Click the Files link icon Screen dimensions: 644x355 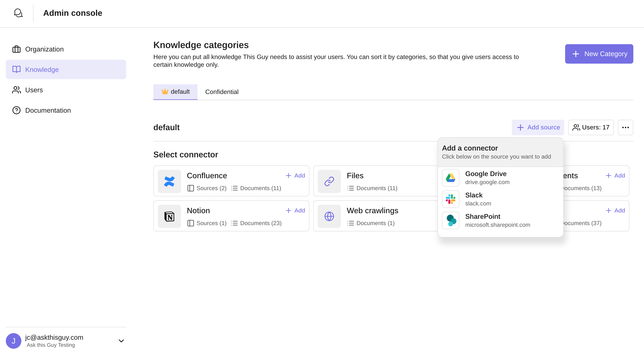coord(329,181)
